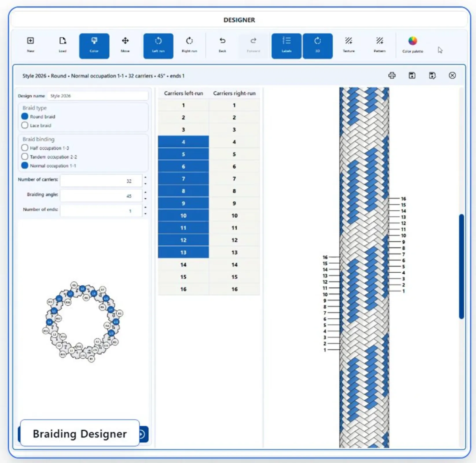Increase the Braiding angle
The height and width of the screenshot is (463, 476).
pyautogui.click(x=145, y=192)
